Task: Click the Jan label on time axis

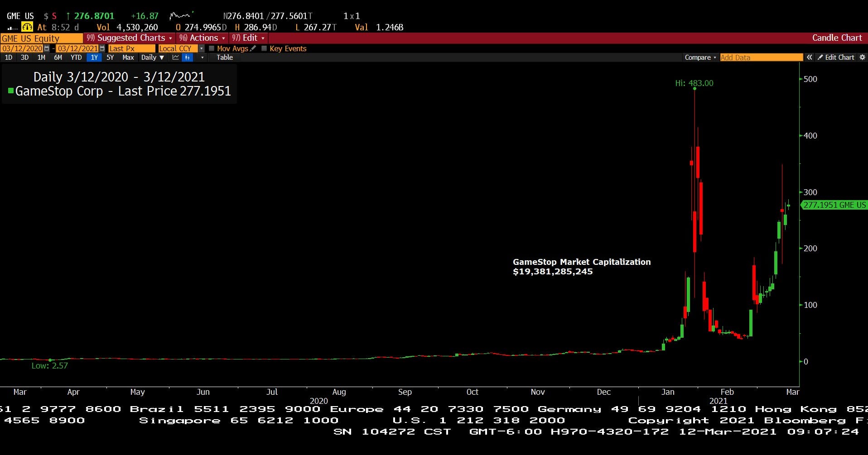Action: (x=668, y=392)
